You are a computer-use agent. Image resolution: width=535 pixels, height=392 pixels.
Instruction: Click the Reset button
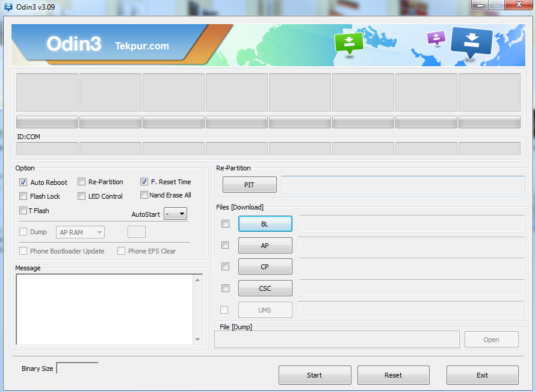(x=394, y=375)
